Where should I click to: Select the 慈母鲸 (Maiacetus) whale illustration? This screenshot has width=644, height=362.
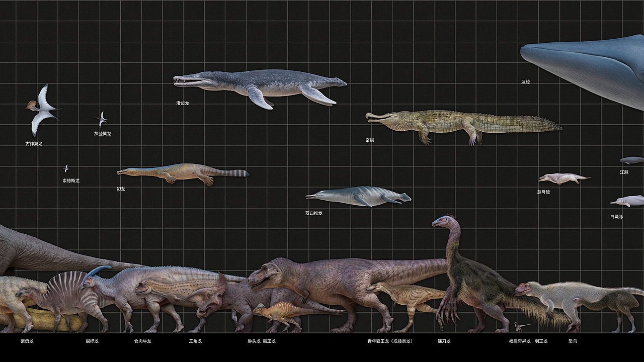563,178
